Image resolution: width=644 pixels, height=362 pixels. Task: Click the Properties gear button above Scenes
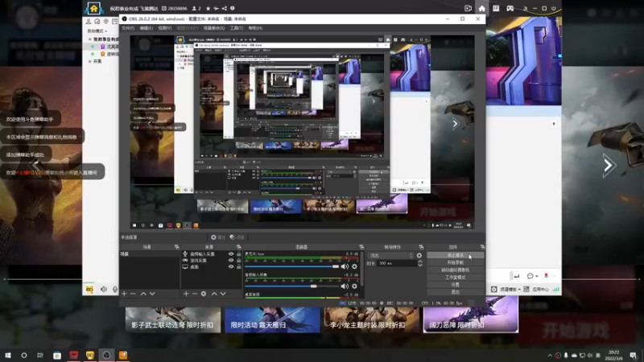point(218,237)
